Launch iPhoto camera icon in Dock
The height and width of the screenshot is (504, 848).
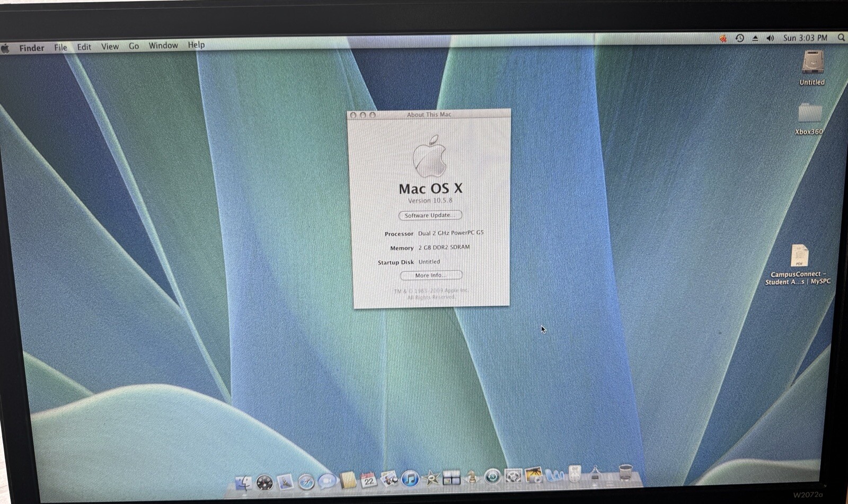click(534, 475)
